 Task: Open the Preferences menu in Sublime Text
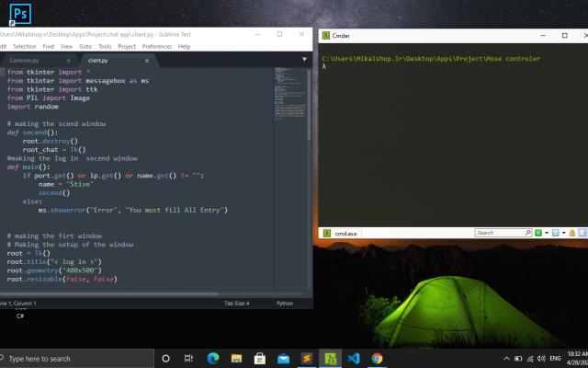coord(157,47)
